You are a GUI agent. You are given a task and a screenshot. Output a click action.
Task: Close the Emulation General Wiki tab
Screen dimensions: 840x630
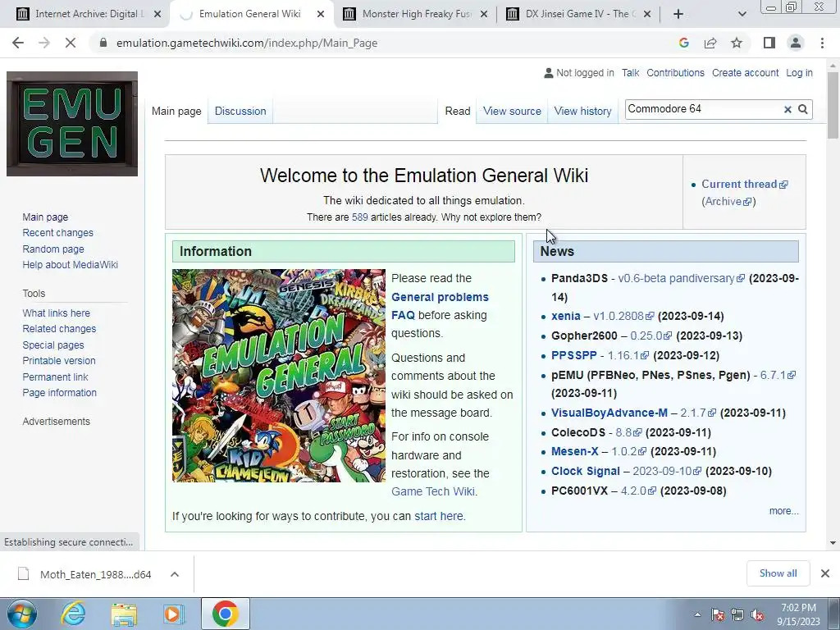(321, 14)
